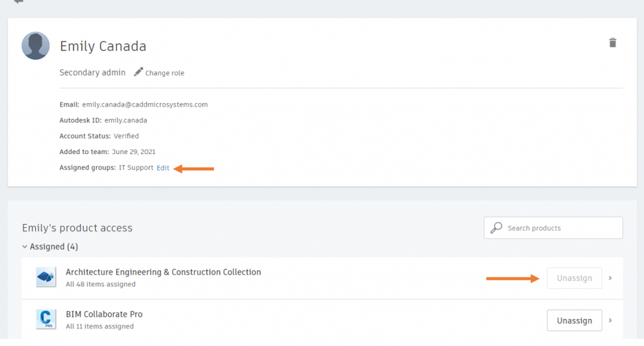Click Emily Canada's profile avatar
Screen dimensions: 644x346
[36, 46]
